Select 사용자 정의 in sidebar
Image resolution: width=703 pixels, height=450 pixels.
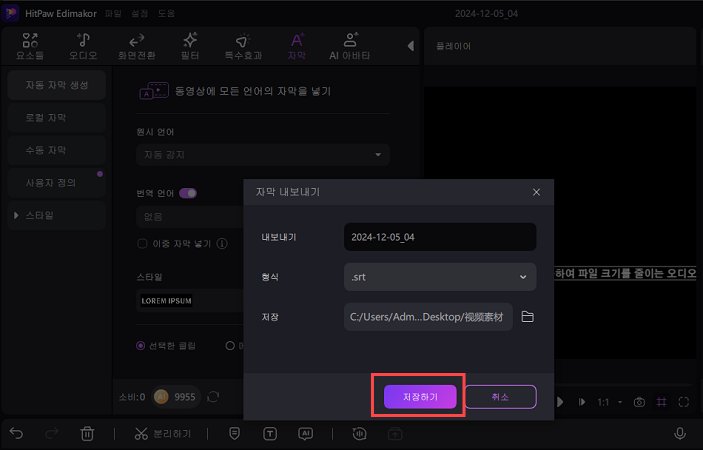(x=56, y=183)
